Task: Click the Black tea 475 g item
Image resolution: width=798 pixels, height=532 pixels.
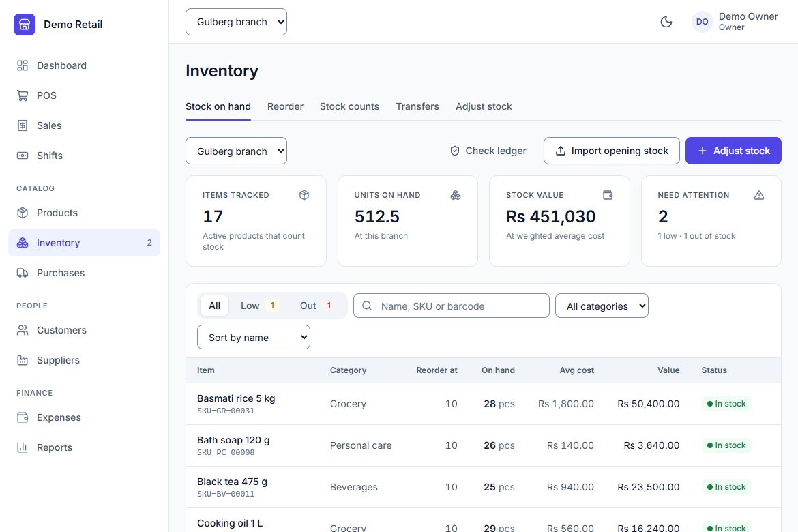Action: 232,482
